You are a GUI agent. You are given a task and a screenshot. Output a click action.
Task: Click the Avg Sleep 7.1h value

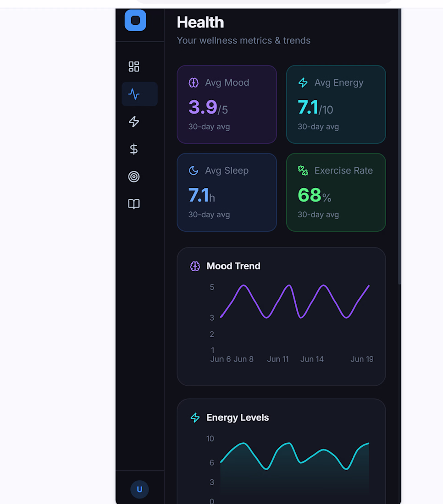(202, 195)
